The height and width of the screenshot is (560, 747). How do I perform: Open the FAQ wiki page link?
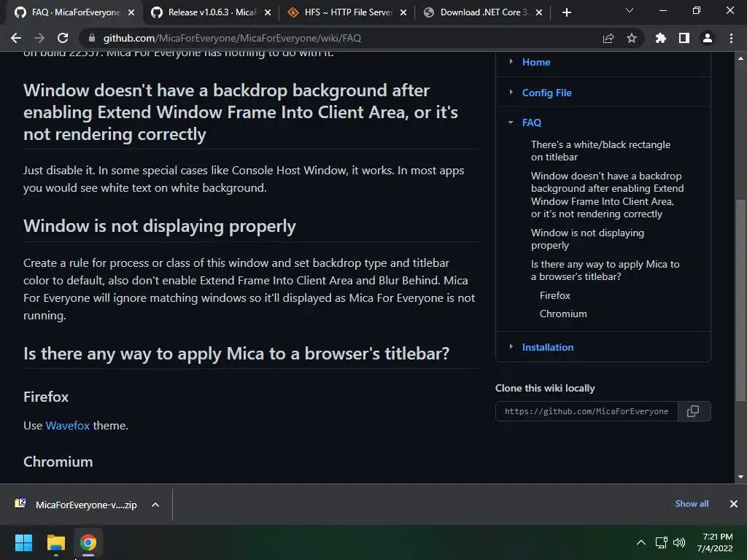tap(531, 122)
